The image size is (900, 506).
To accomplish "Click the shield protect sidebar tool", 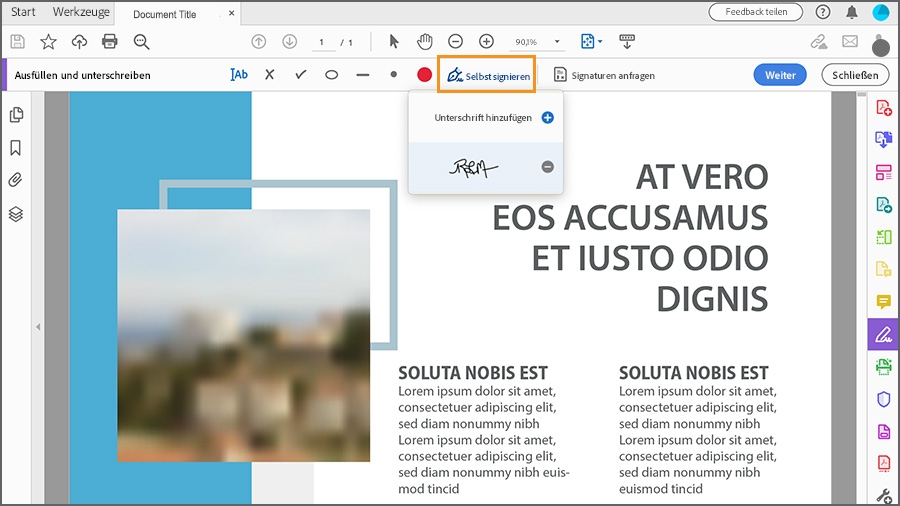I will point(883,399).
